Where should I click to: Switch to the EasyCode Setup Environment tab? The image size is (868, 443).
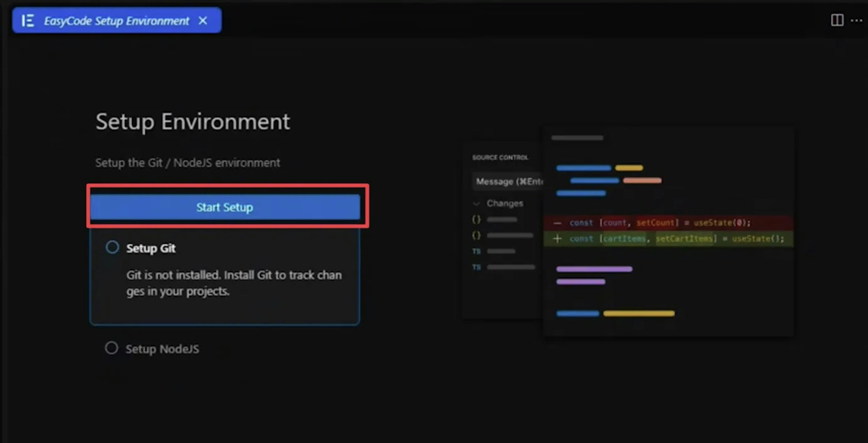[x=115, y=20]
